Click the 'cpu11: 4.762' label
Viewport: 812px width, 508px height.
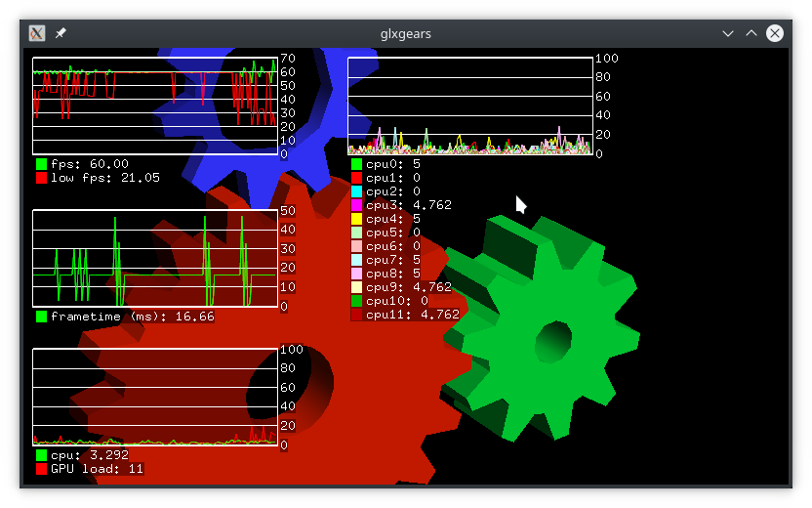(x=413, y=315)
